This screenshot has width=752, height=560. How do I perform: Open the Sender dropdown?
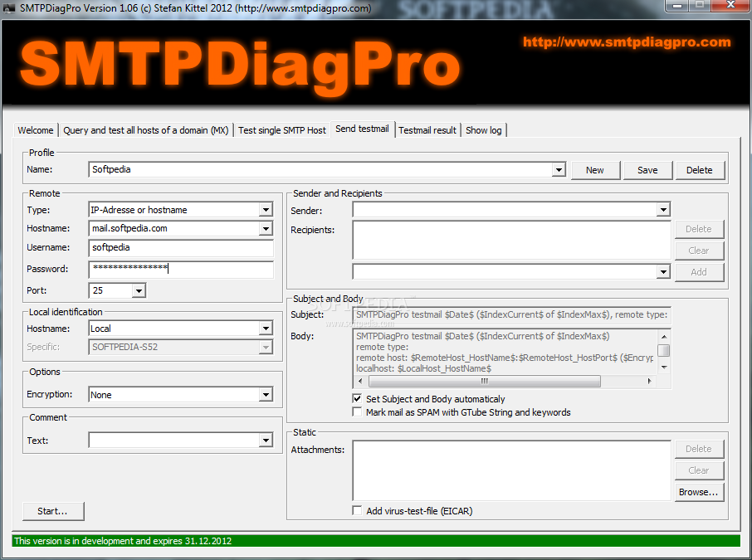663,210
